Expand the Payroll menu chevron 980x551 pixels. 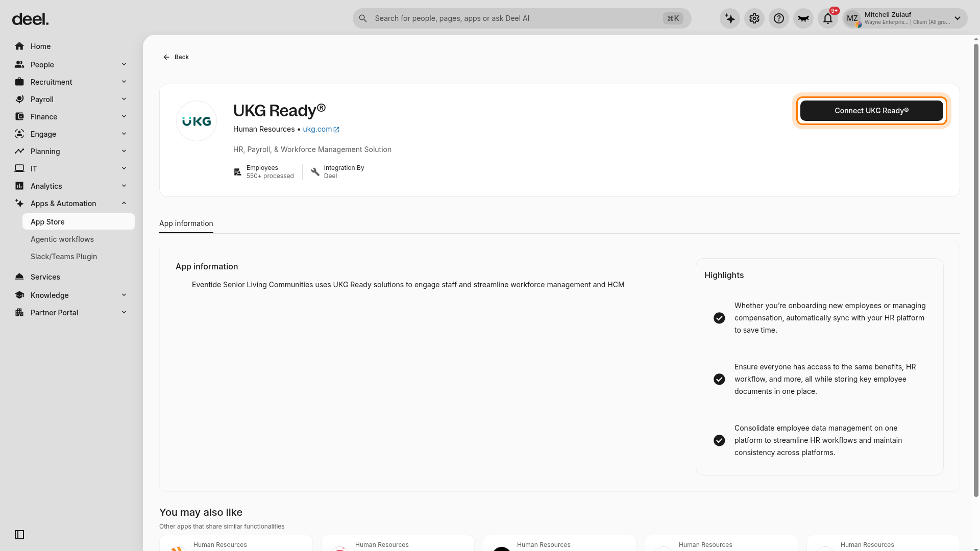124,99
